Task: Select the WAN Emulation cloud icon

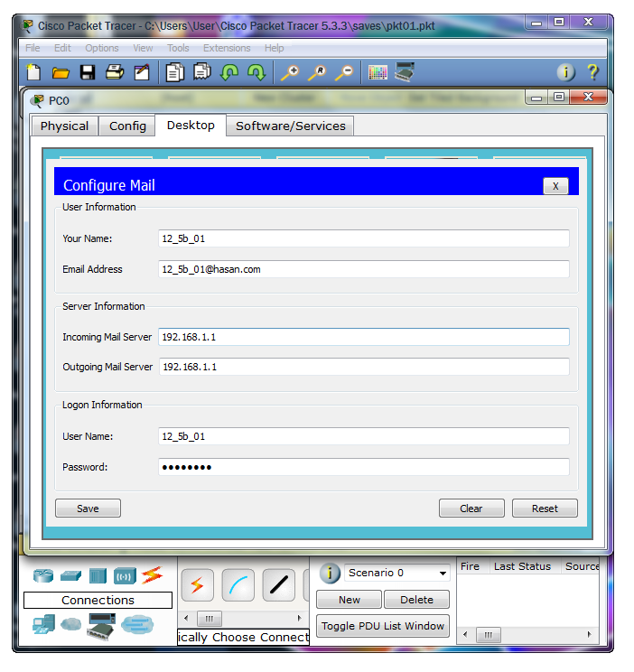Action: (71, 624)
